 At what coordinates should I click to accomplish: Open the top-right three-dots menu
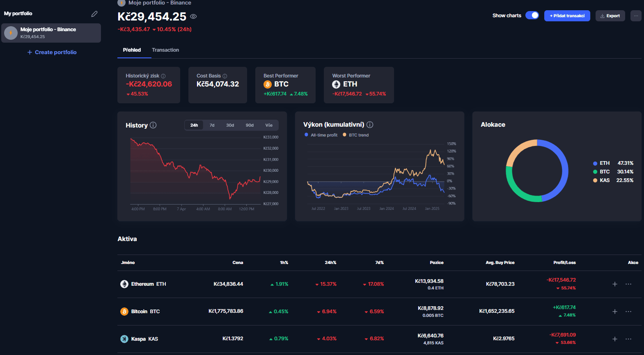[636, 16]
